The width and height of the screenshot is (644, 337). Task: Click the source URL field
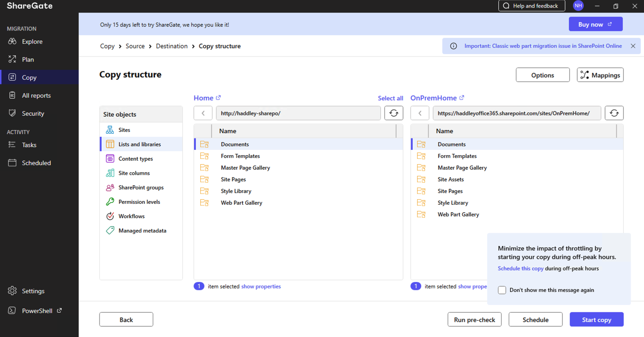(298, 113)
